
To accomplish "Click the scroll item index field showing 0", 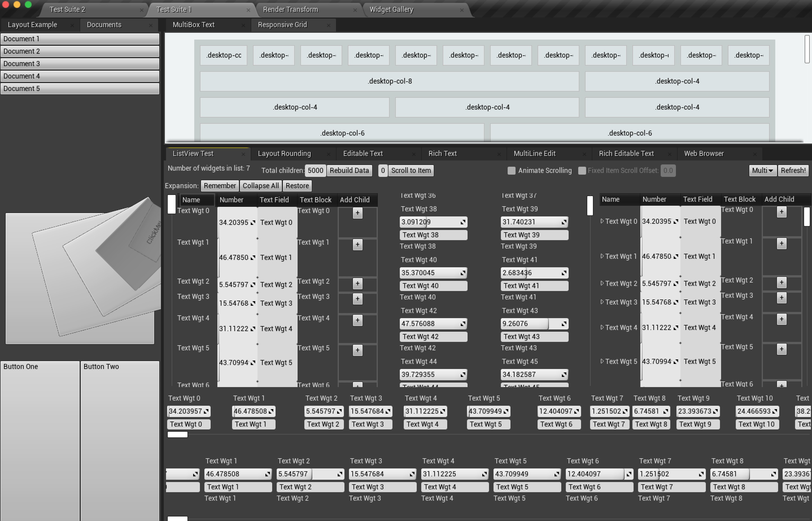I will pos(383,170).
